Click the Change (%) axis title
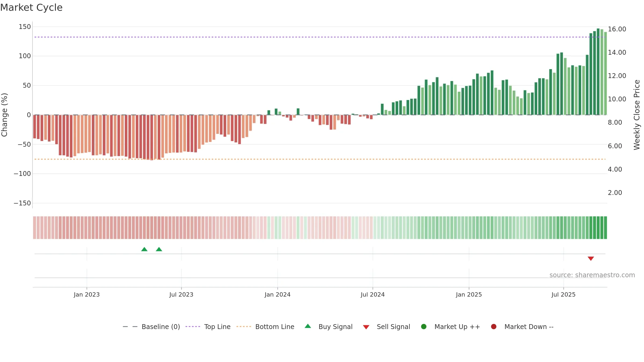 click(x=4, y=115)
